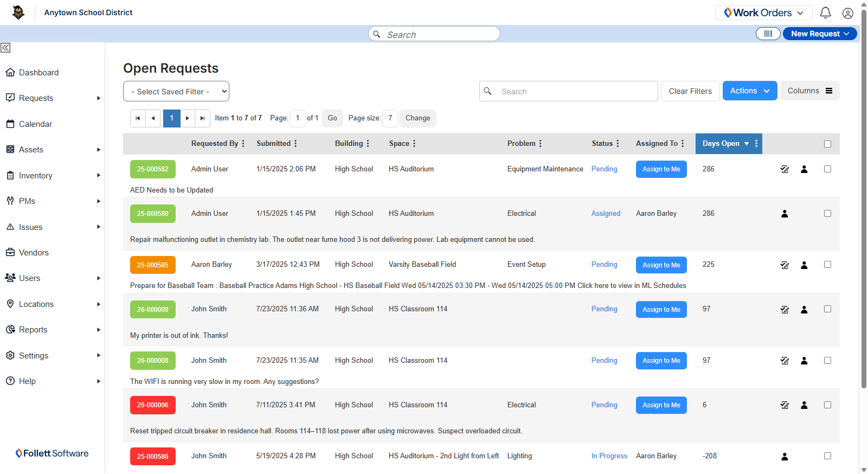Click the vertical page scrollbar

864,198
